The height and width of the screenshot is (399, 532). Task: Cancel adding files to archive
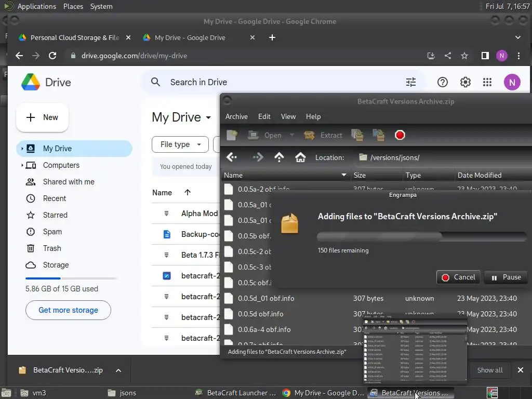point(458,277)
